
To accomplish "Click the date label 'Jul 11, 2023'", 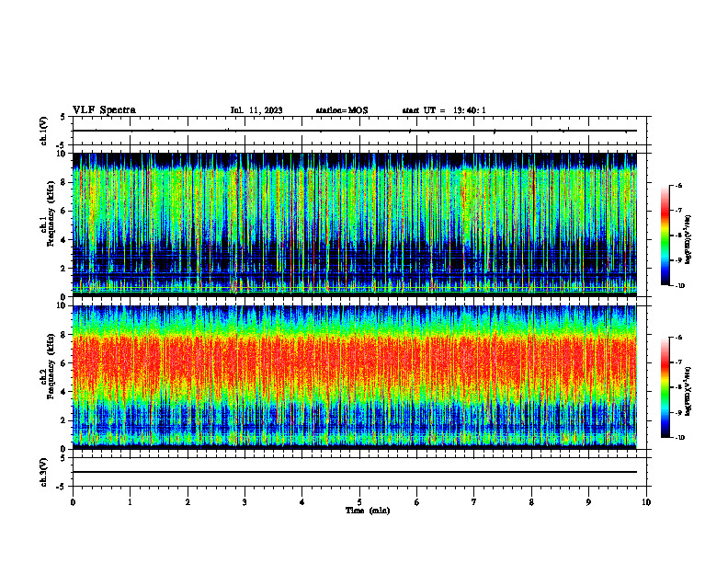I will [x=256, y=110].
